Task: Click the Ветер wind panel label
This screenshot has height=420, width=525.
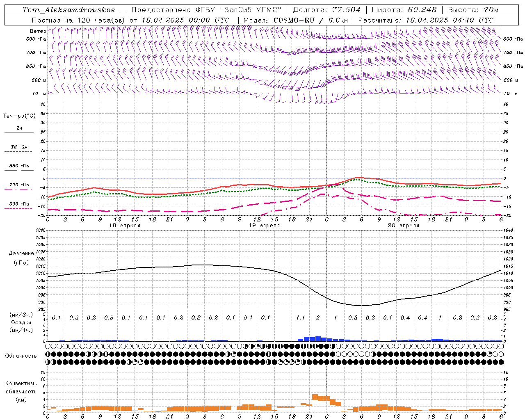Action: tap(38, 31)
